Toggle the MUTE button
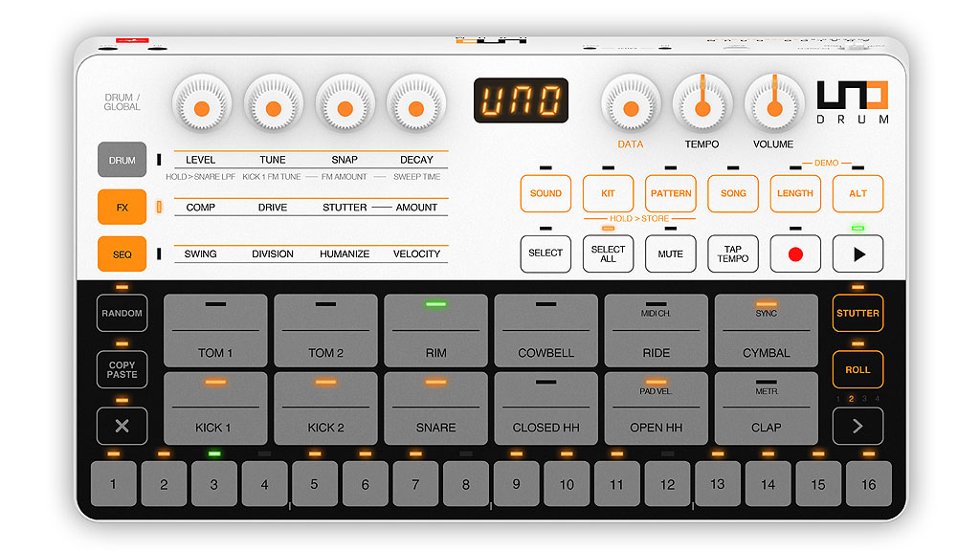The image size is (980, 551). pyautogui.click(x=670, y=254)
